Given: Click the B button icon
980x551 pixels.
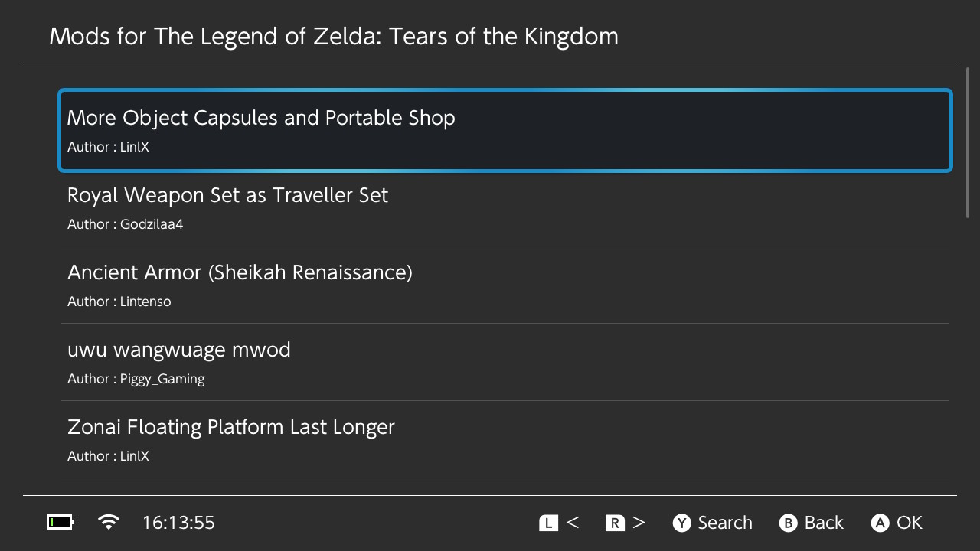Looking at the screenshot, I should [788, 523].
